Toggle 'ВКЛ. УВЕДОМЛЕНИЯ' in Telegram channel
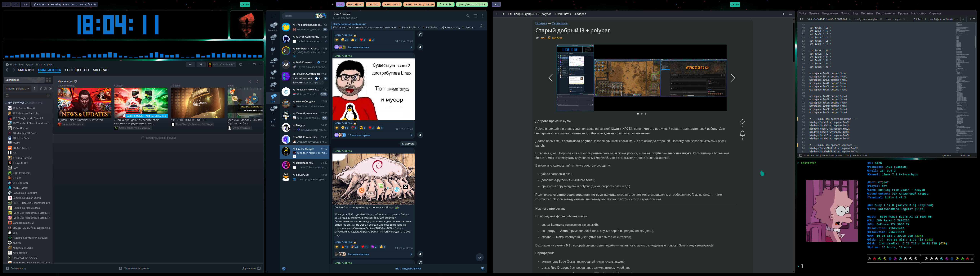This screenshot has height=276, width=980. point(408,268)
